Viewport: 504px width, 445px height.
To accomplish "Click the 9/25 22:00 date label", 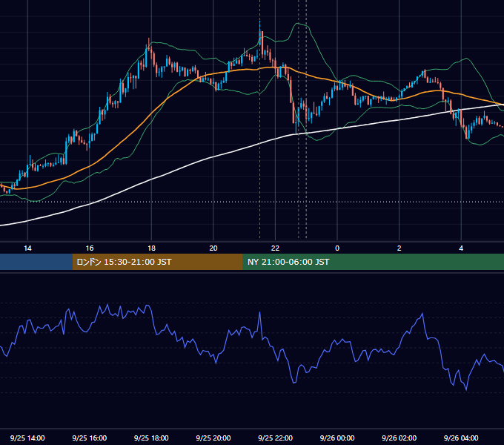I will pos(275,438).
